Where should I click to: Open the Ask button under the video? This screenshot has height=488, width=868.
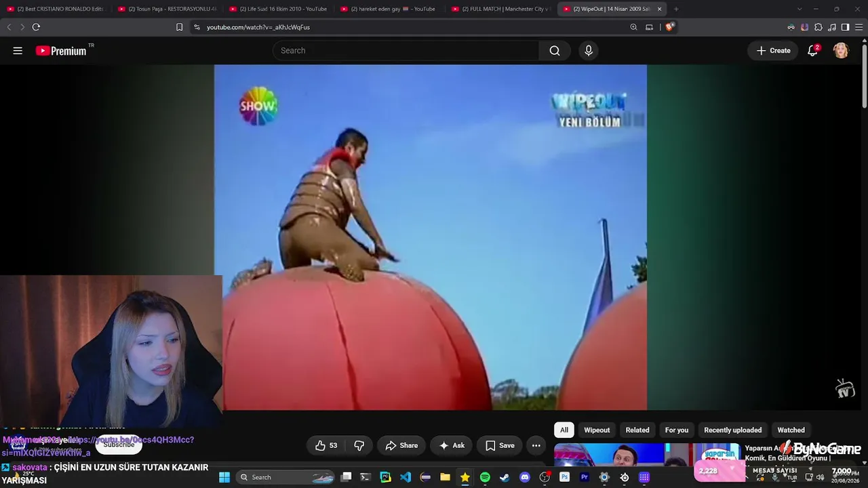452,445
